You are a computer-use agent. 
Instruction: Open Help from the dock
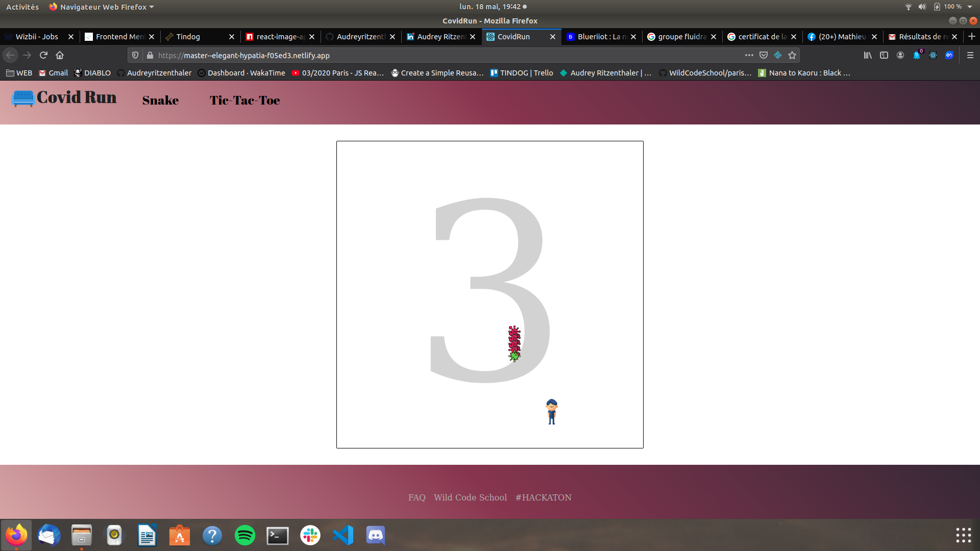[212, 535]
